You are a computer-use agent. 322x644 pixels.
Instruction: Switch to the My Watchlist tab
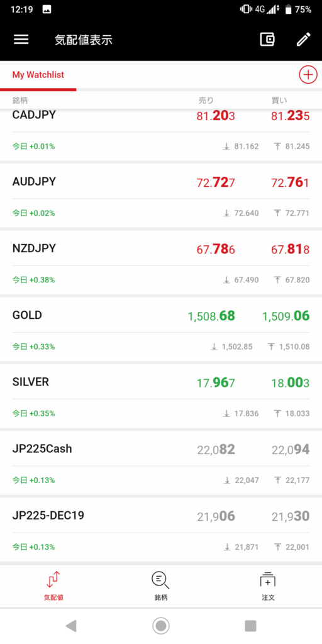tap(38, 75)
